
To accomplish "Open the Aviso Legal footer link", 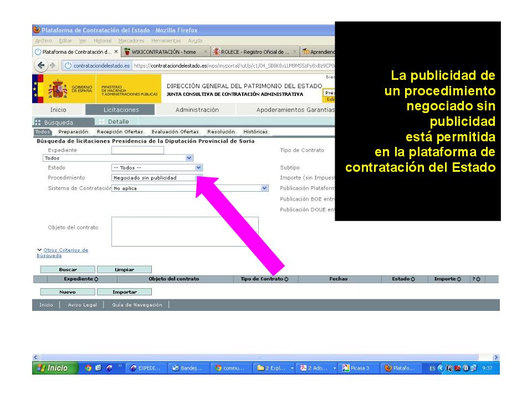I will (82, 305).
